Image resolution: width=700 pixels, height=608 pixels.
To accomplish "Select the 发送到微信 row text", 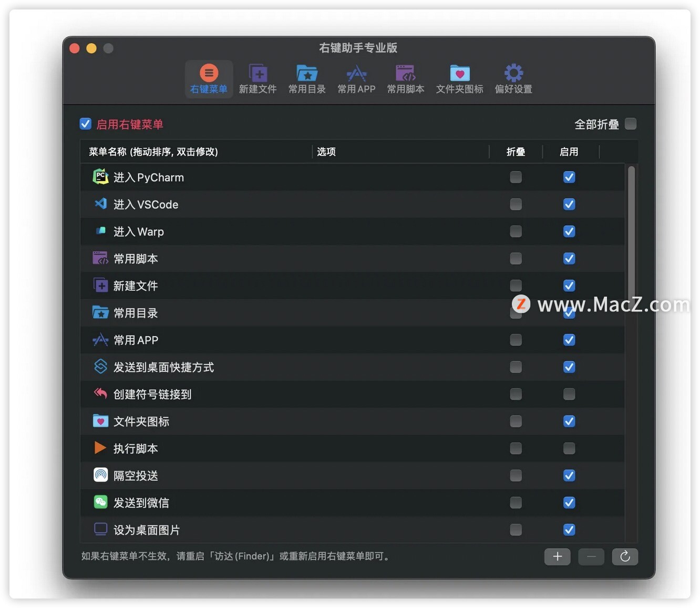I will [x=141, y=503].
